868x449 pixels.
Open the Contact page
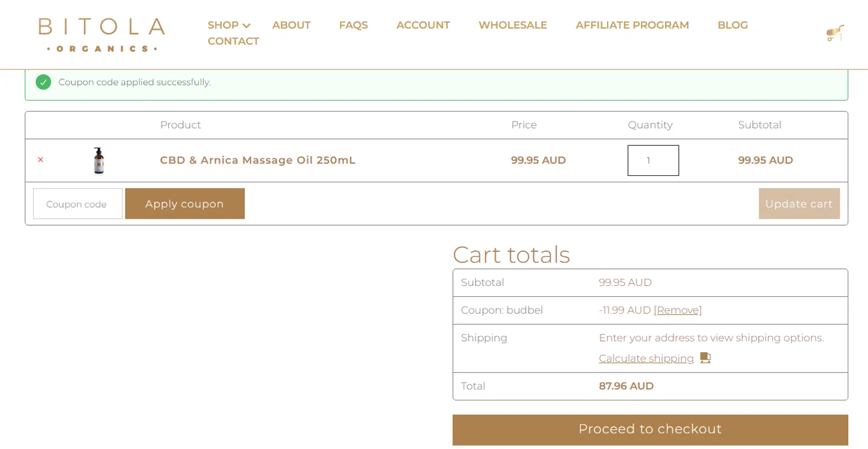(x=233, y=41)
